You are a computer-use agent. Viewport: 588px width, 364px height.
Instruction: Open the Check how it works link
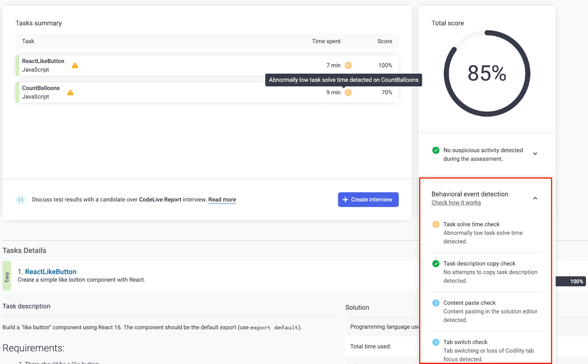pos(456,203)
